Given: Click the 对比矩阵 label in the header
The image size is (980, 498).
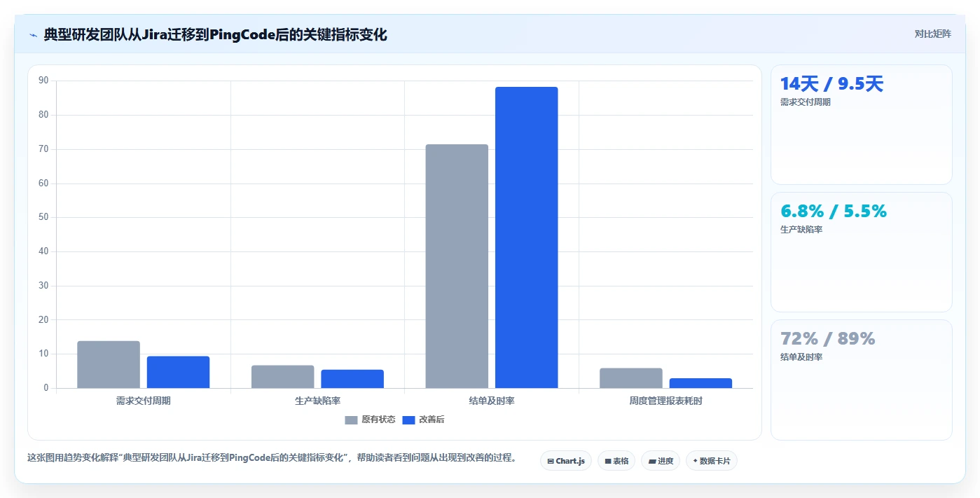Looking at the screenshot, I should [932, 34].
